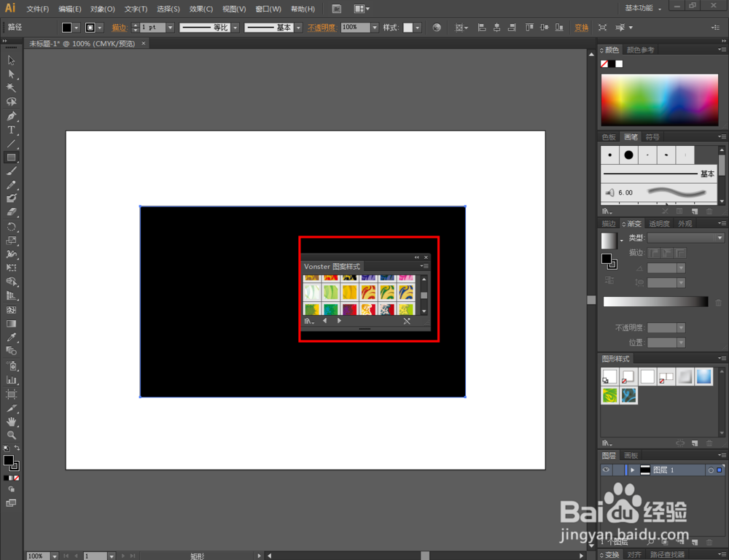Select the Paintbrush tool
Screen dimensions: 729x560
point(11,171)
